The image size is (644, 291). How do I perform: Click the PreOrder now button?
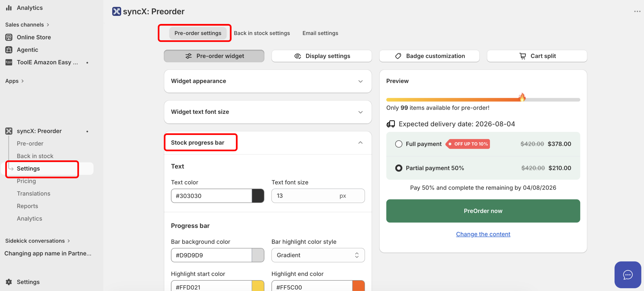[x=483, y=211]
